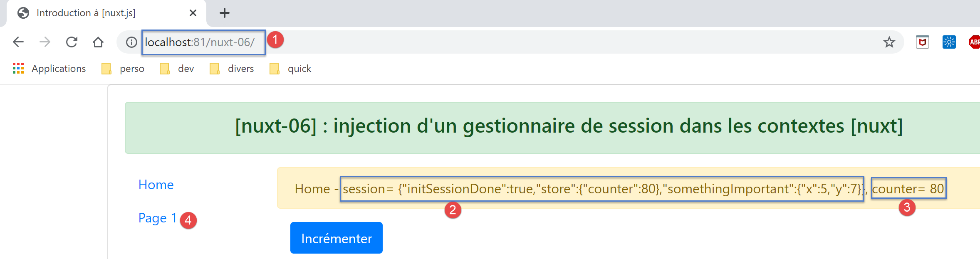Image resolution: width=980 pixels, height=259 pixels.
Task: Expand the divers bookmarks folder
Action: point(232,69)
